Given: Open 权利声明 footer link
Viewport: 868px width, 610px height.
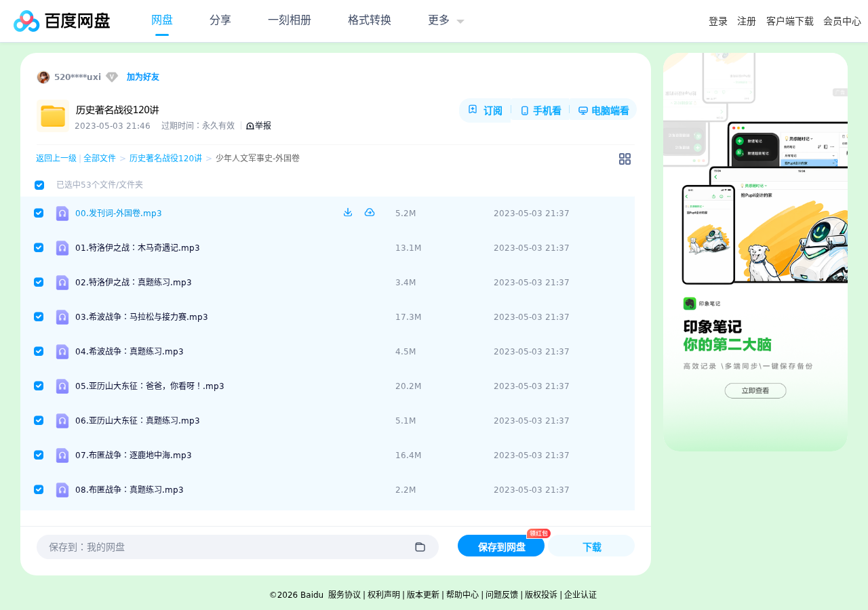Looking at the screenshot, I should 384,594.
